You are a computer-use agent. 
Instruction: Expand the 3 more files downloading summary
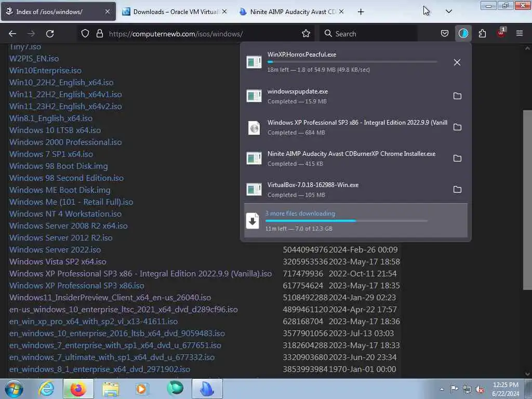[355, 220]
